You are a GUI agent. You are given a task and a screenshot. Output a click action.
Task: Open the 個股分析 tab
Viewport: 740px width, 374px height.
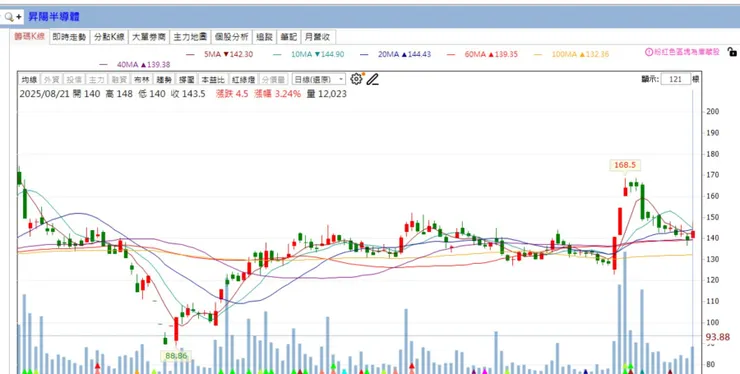231,37
